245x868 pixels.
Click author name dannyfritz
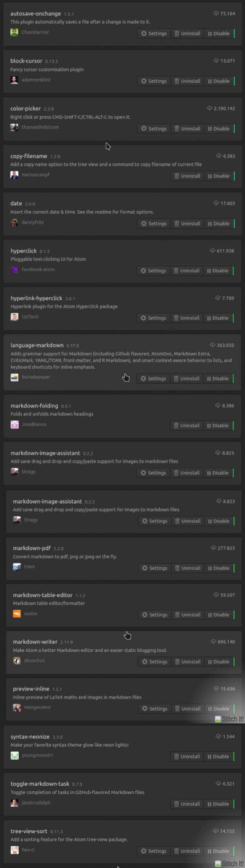pos(33,222)
